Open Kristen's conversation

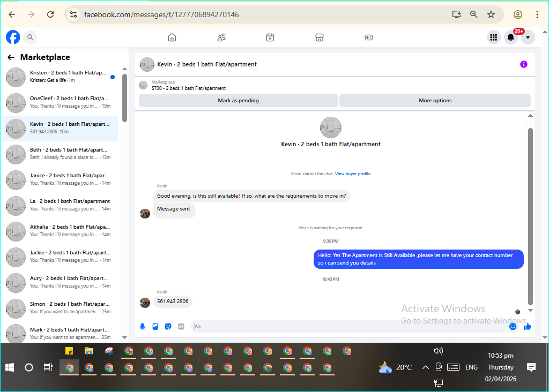click(x=60, y=77)
